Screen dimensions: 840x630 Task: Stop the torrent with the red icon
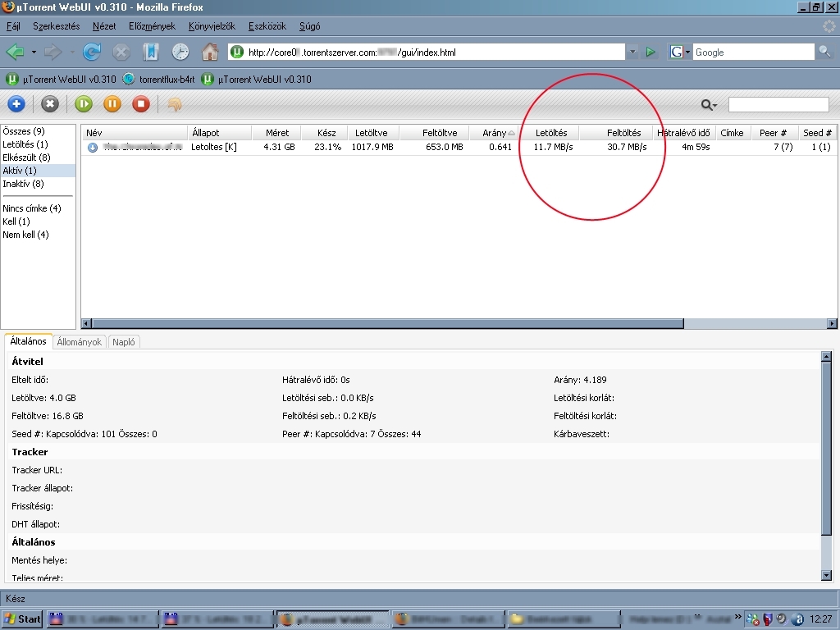[141, 104]
